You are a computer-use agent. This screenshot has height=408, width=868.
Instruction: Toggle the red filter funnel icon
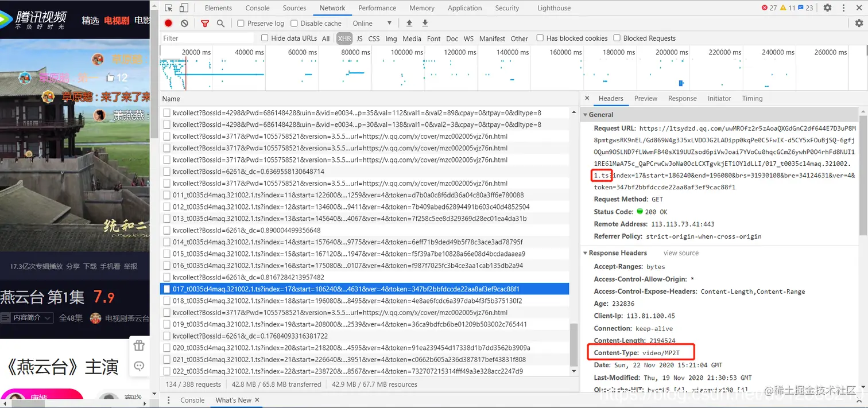point(205,24)
